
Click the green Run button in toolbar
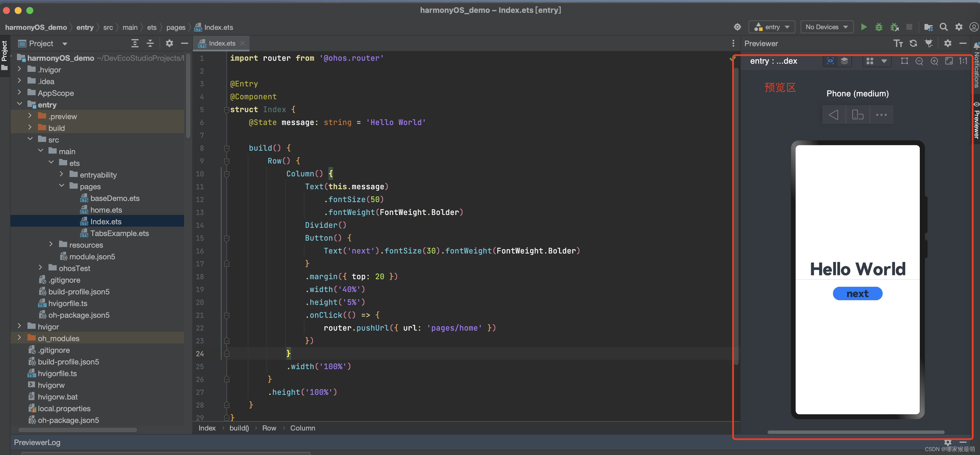[x=864, y=27]
